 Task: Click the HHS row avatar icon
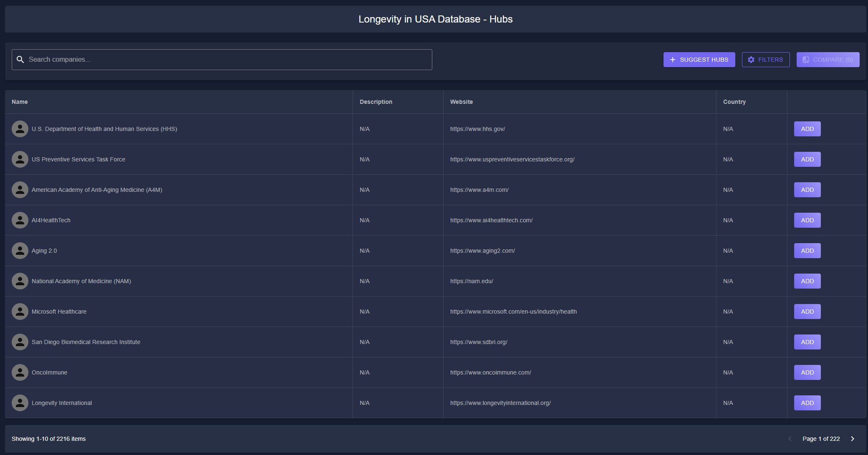pos(20,129)
